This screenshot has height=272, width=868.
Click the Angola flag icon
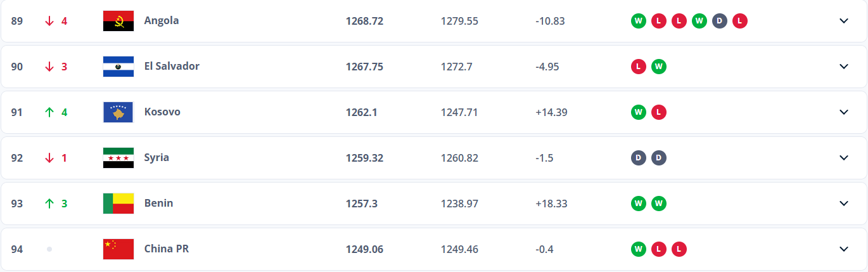(118, 21)
